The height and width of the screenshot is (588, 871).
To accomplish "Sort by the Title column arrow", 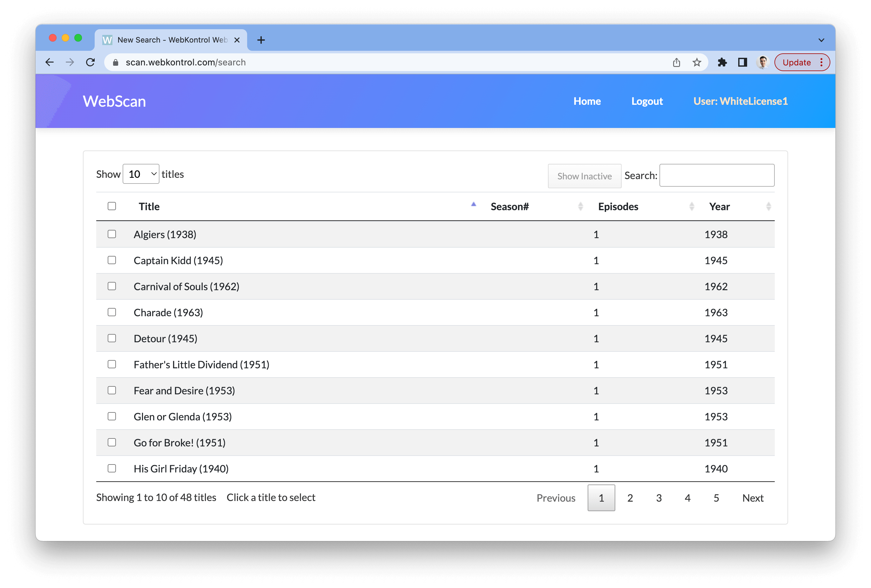I will click(473, 204).
